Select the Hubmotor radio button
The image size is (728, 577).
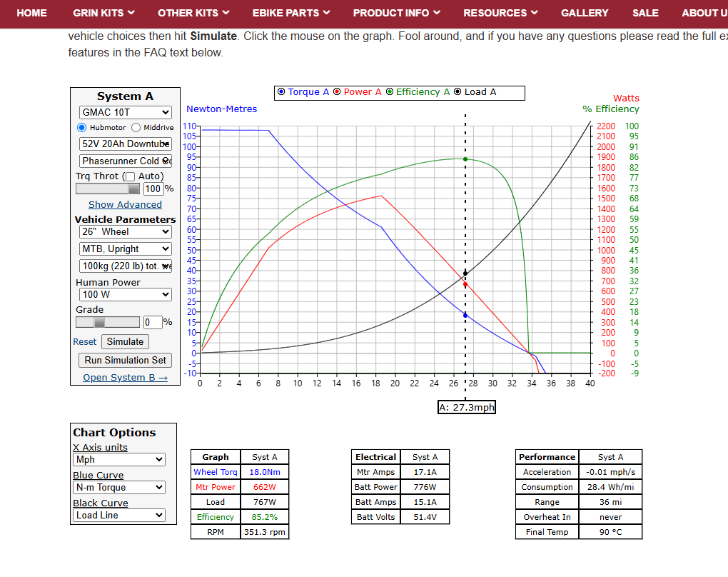point(81,127)
